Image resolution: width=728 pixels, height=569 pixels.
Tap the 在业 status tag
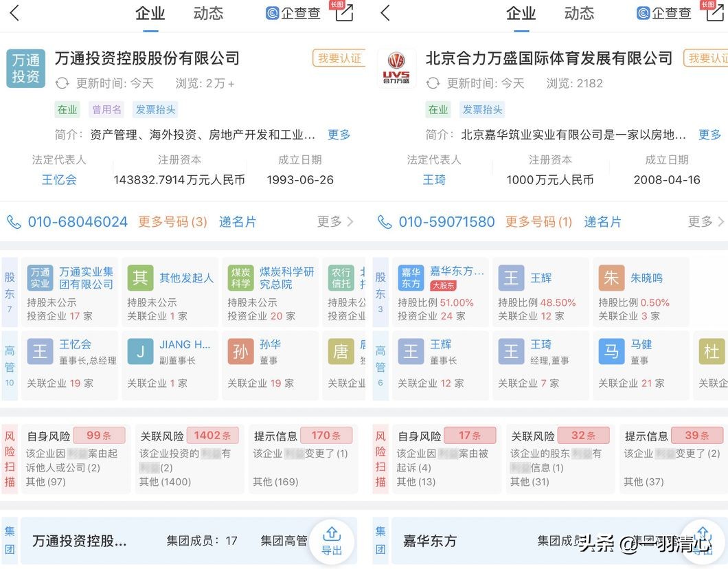click(x=67, y=109)
